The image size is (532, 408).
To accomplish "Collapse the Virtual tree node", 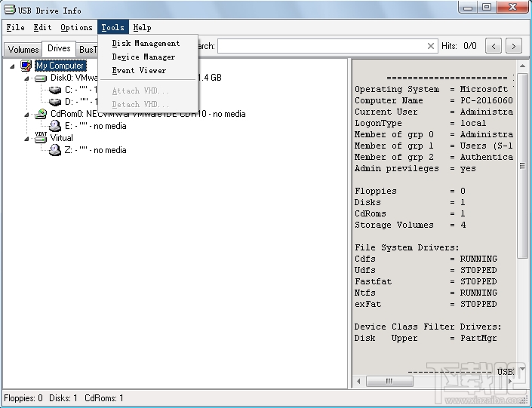I will [26, 138].
